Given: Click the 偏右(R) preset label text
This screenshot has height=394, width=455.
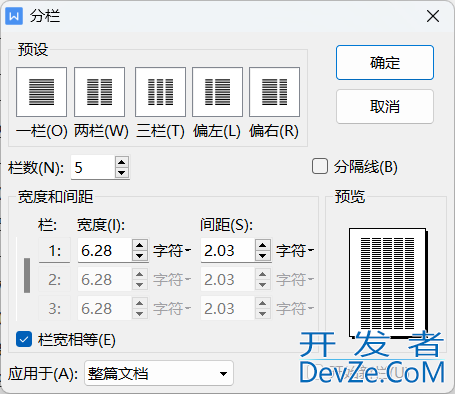Looking at the screenshot, I should point(274,131).
